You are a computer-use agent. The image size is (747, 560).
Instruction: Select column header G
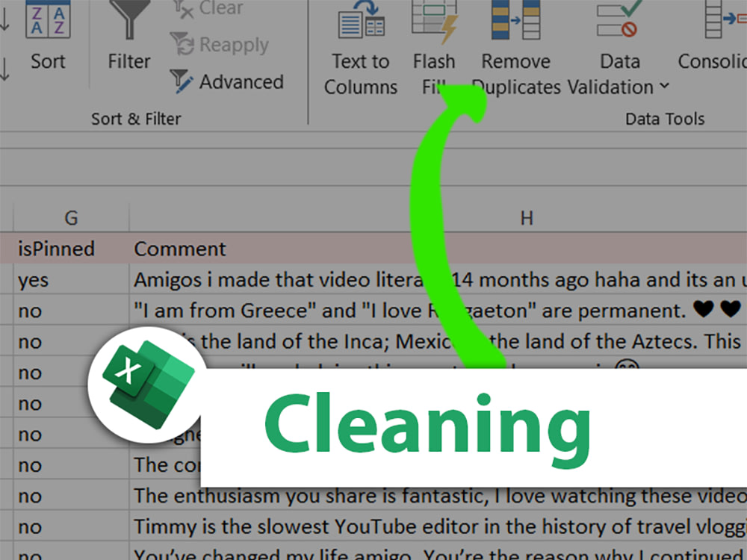tap(70, 217)
